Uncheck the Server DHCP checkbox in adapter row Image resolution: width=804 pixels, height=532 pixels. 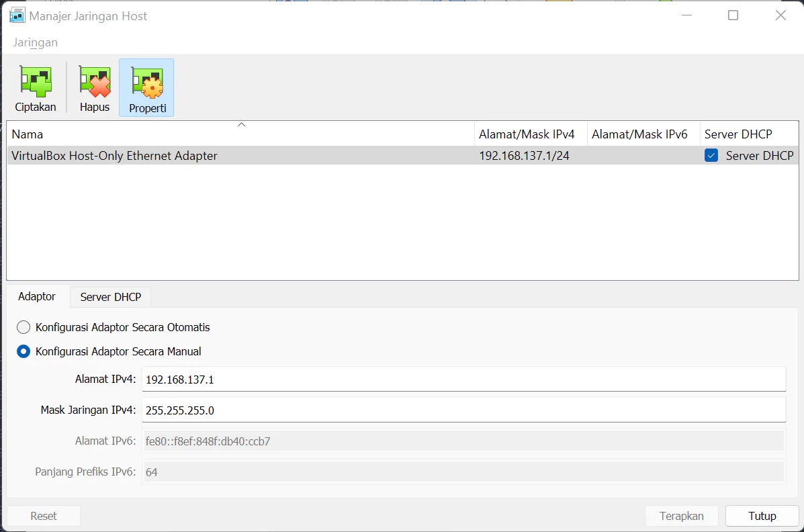tap(711, 155)
